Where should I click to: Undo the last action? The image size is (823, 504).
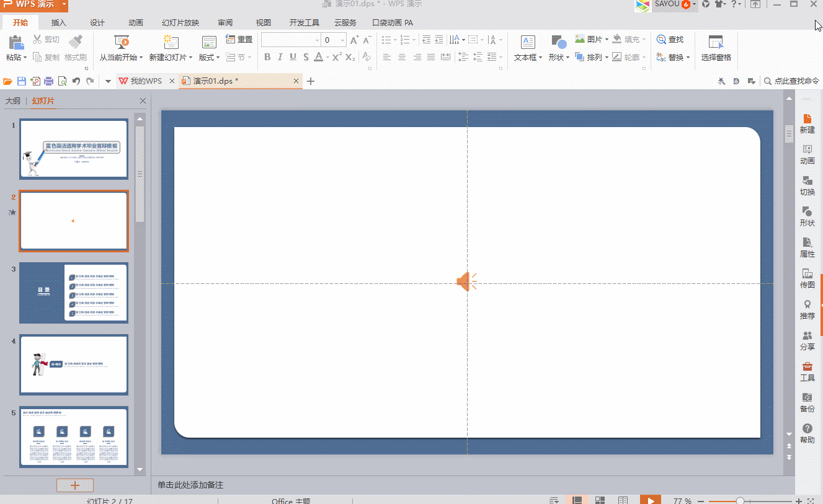(x=76, y=81)
